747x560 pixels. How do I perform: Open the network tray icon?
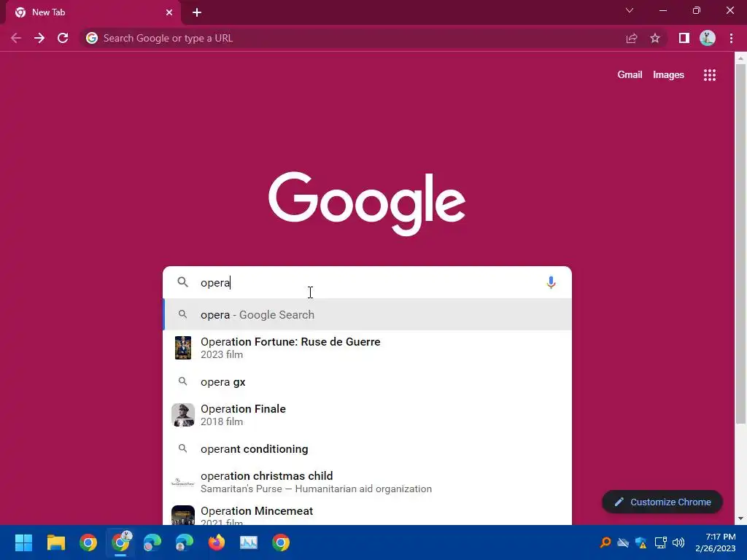point(660,542)
